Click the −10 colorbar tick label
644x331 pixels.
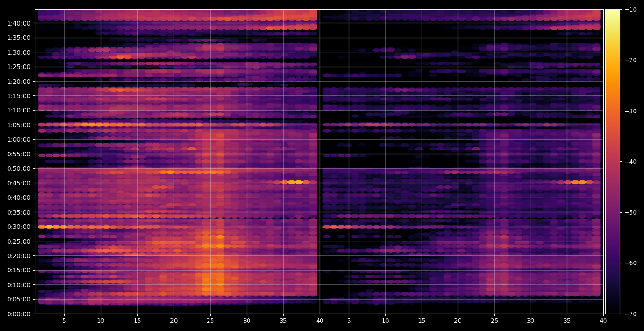click(x=631, y=10)
